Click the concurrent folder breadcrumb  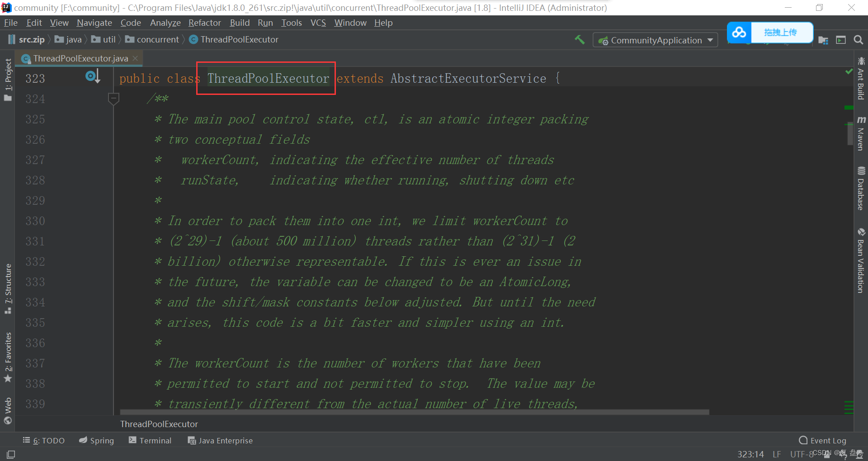[152, 40]
